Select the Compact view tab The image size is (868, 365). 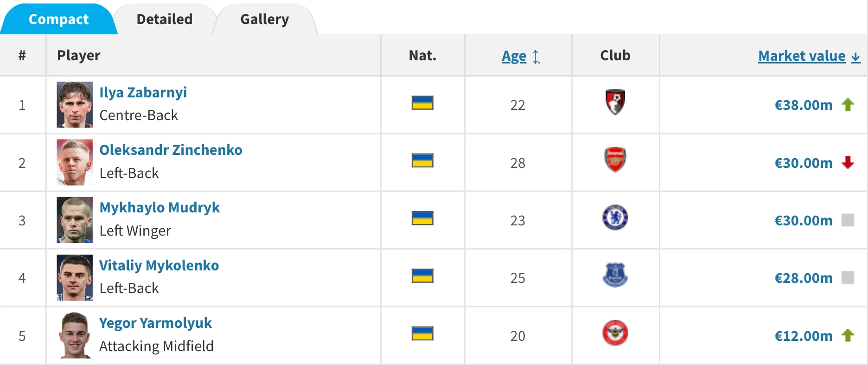pyautogui.click(x=58, y=19)
